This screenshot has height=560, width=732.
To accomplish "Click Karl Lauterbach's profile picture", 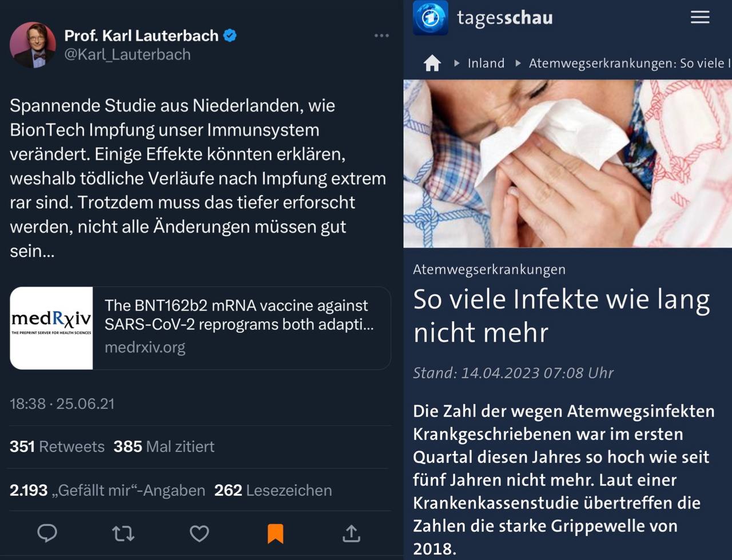I will click(33, 45).
